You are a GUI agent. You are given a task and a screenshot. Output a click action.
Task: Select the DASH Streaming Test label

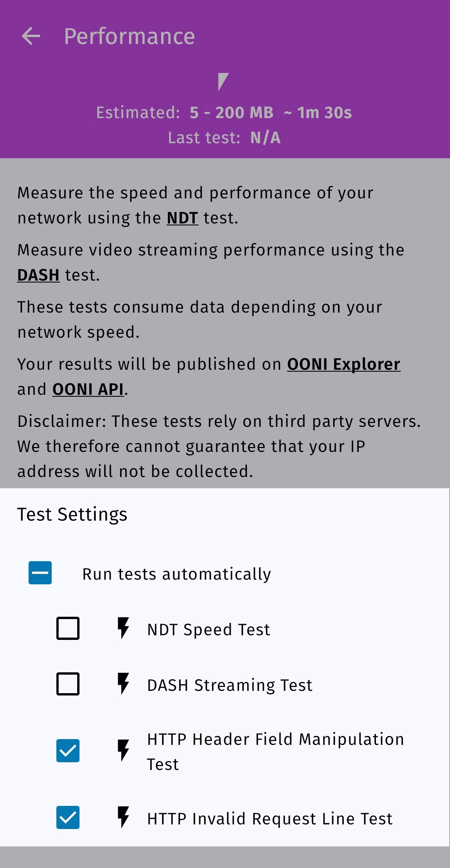click(x=230, y=685)
